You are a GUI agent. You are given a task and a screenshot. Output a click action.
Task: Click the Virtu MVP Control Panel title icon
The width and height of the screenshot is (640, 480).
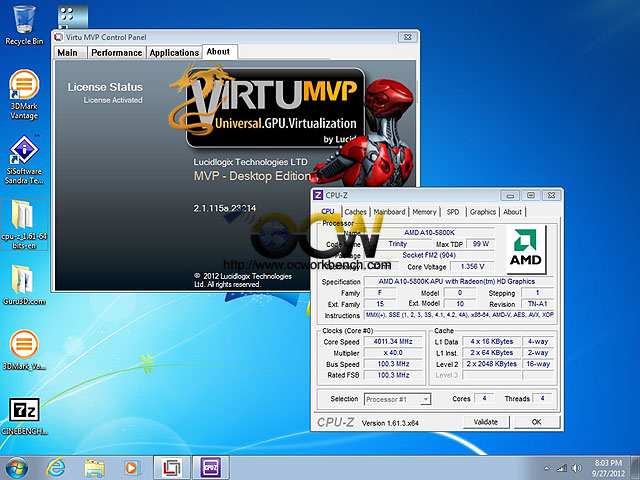click(59, 37)
